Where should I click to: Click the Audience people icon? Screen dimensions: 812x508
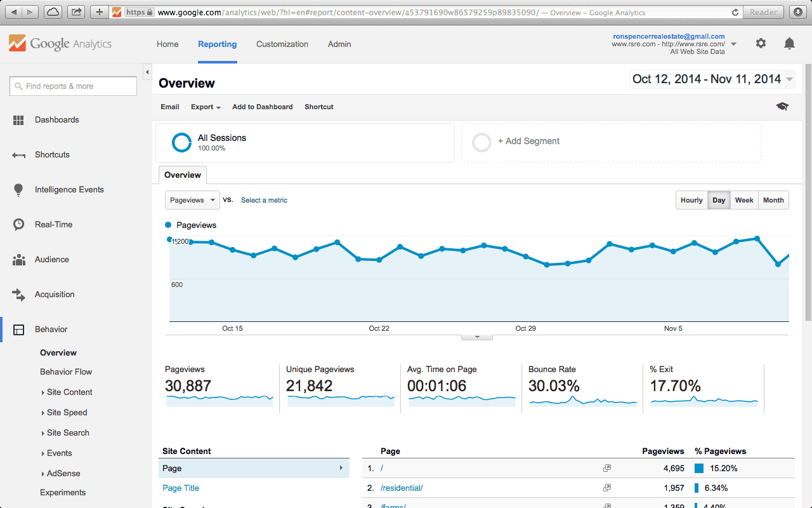tap(19, 260)
